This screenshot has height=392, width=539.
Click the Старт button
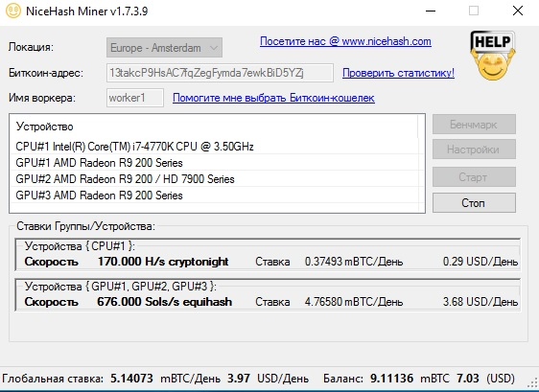[x=474, y=177]
